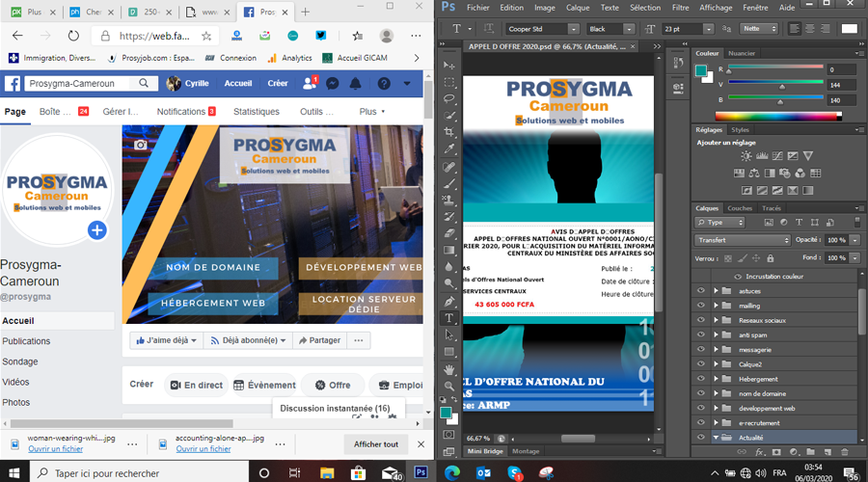Viewport: 868px width, 482px height.
Task: Add a Color Balance adjustment
Action: point(754,174)
